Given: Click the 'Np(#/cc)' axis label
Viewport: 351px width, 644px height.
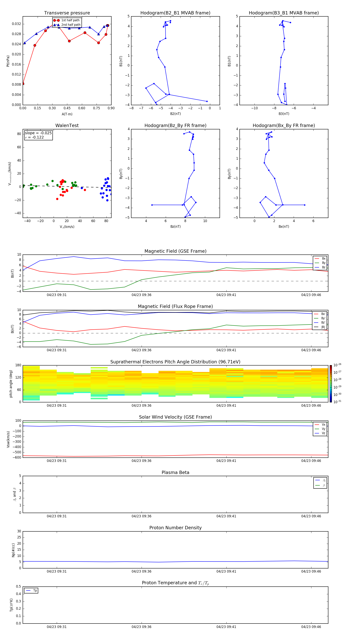Looking at the screenshot, I should pos(13,550).
